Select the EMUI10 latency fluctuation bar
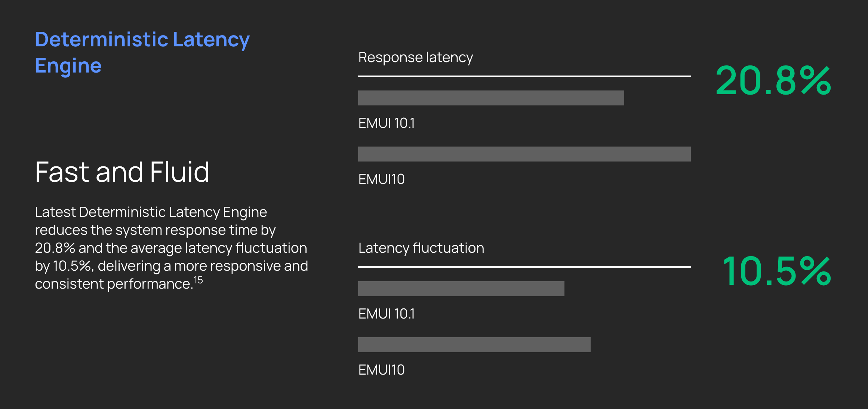868x409 pixels. coord(474,345)
